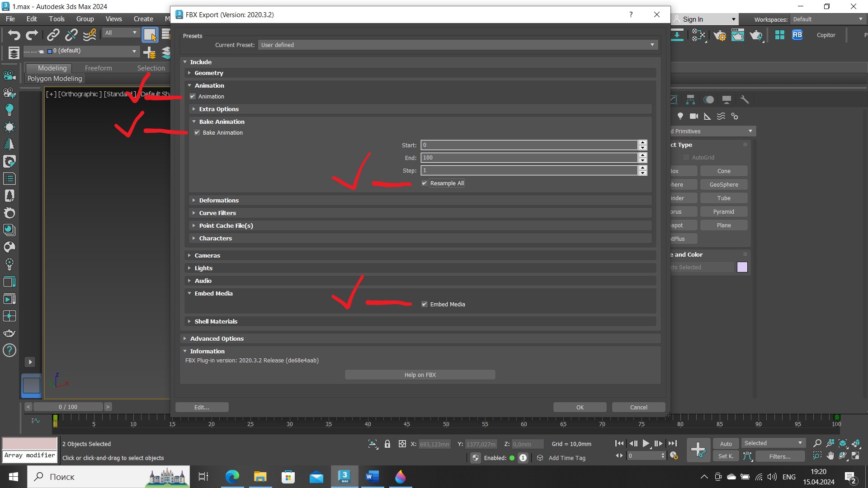868x488 pixels.
Task: Switch to the Freeform ribbon tab
Action: [98, 68]
